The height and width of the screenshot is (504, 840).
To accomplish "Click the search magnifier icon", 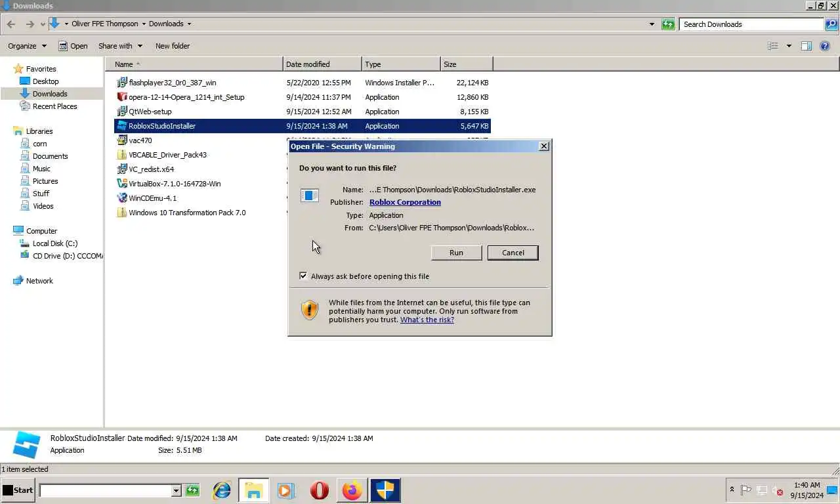I will coord(831,24).
